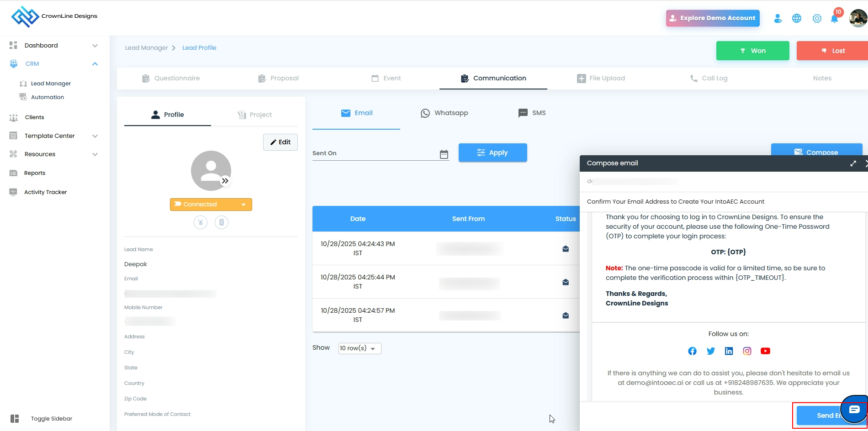868x431 pixels.
Task: Click the Toggle Sidebar icon
Action: pyautogui.click(x=15, y=419)
